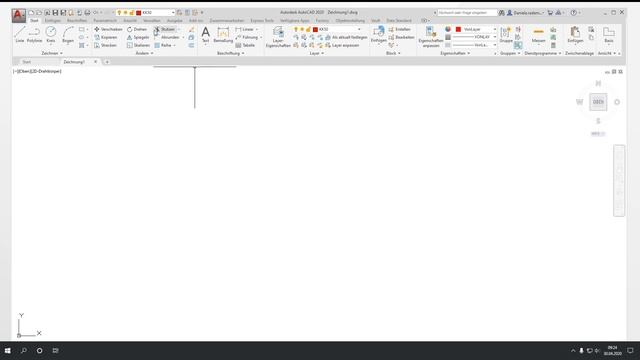Open Windows taskbar search

(x=24, y=351)
